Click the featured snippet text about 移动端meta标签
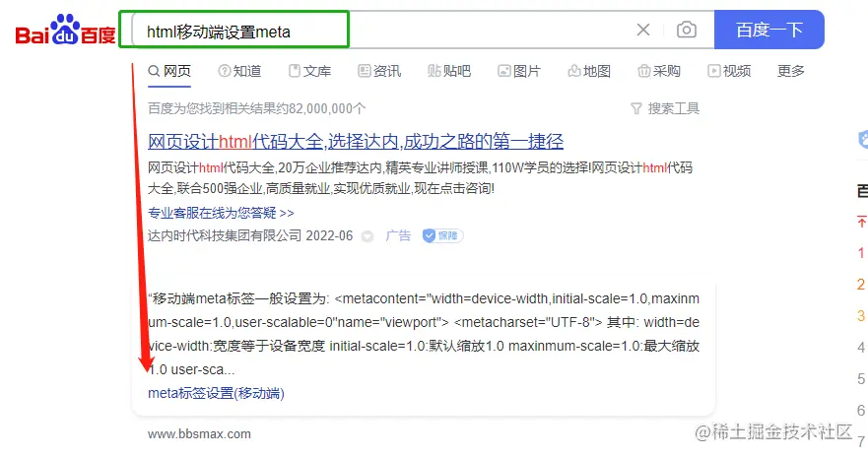The height and width of the screenshot is (457, 868). [424, 334]
